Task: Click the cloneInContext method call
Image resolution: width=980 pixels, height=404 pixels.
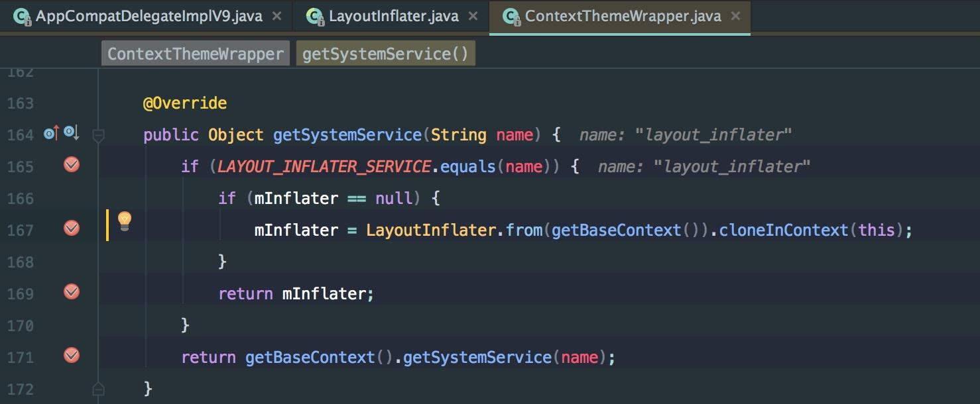Action: [x=784, y=230]
